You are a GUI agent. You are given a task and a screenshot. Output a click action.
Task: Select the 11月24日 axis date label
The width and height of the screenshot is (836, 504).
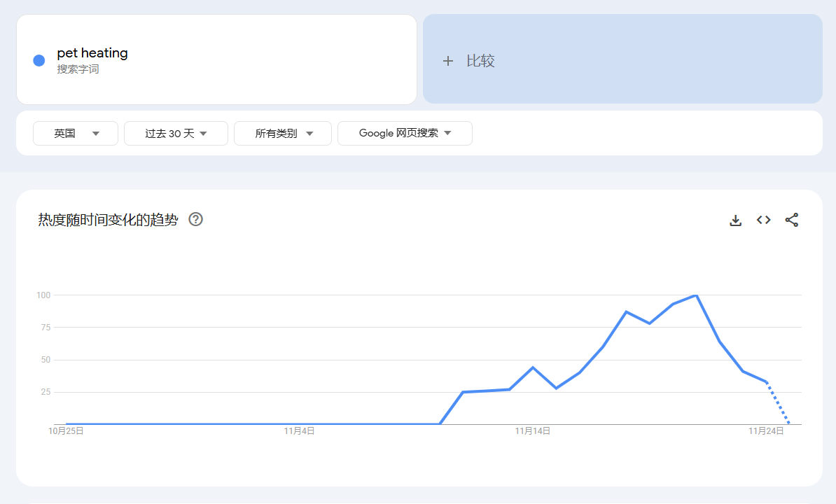(x=766, y=431)
